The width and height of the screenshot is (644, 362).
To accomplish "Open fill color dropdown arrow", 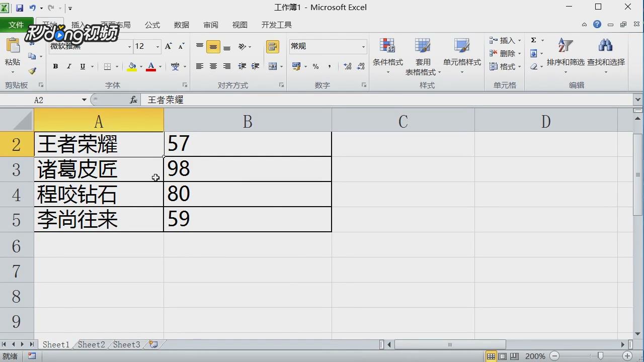I will [141, 66].
